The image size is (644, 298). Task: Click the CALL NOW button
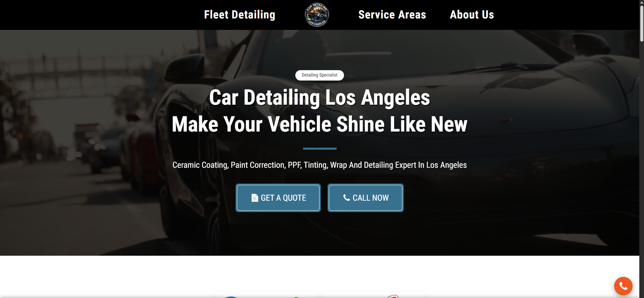[x=365, y=198]
